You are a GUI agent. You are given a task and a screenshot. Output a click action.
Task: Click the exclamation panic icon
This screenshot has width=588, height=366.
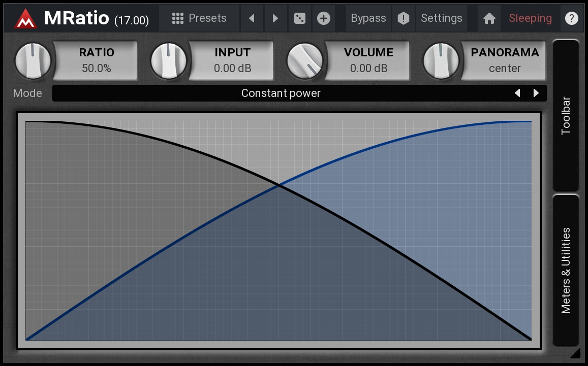point(403,19)
